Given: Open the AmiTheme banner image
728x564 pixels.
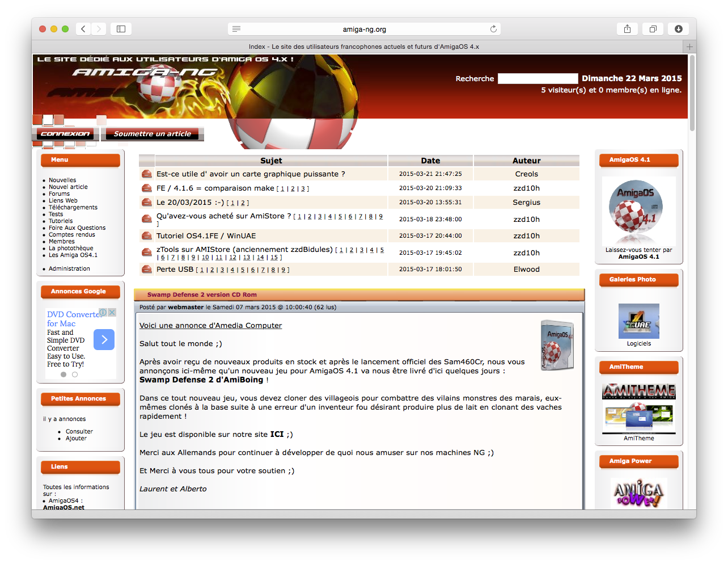Looking at the screenshot, I should pyautogui.click(x=638, y=408).
